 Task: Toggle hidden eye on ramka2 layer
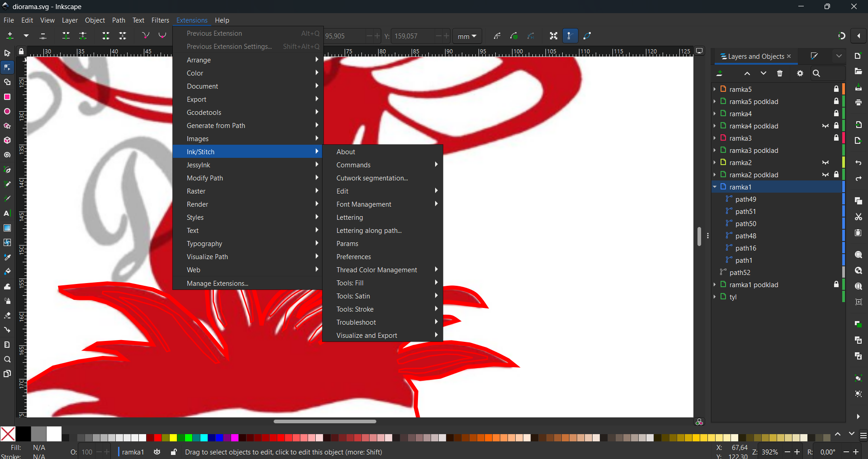(x=825, y=162)
